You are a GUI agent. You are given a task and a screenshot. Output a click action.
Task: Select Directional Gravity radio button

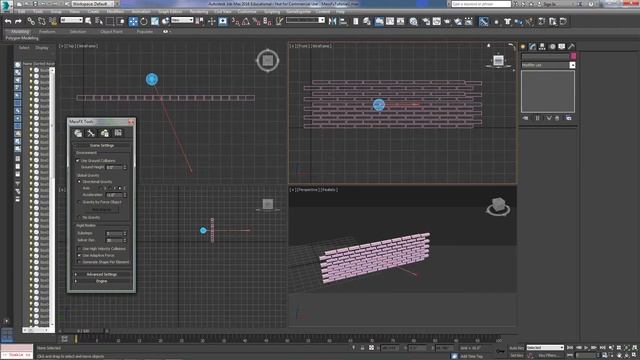tap(79, 182)
